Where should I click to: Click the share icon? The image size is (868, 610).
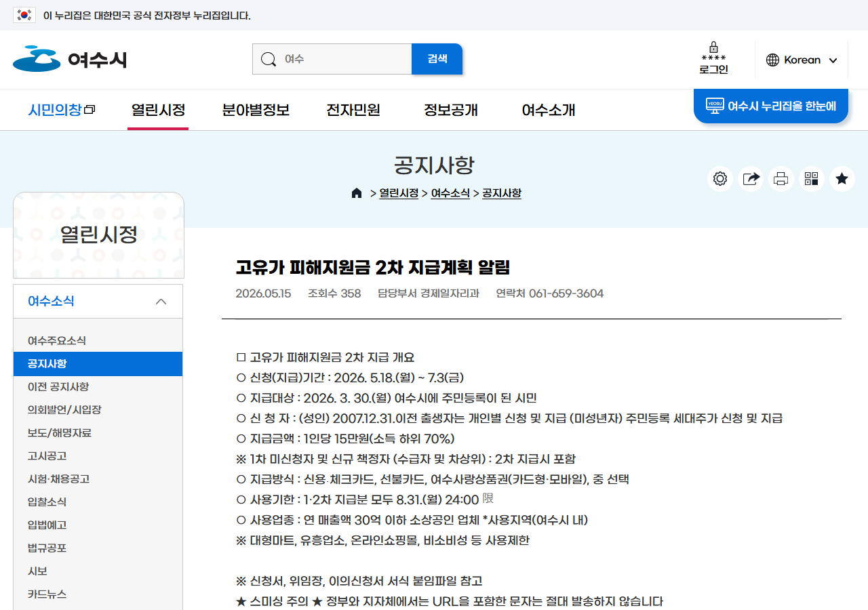pyautogui.click(x=751, y=179)
